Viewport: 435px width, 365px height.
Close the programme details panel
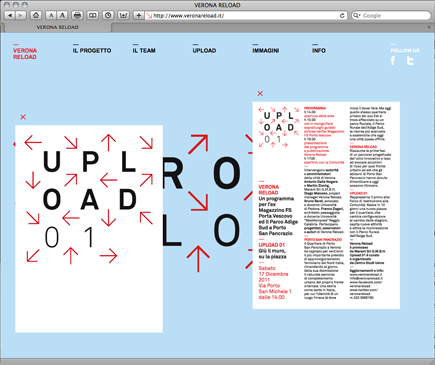(260, 94)
